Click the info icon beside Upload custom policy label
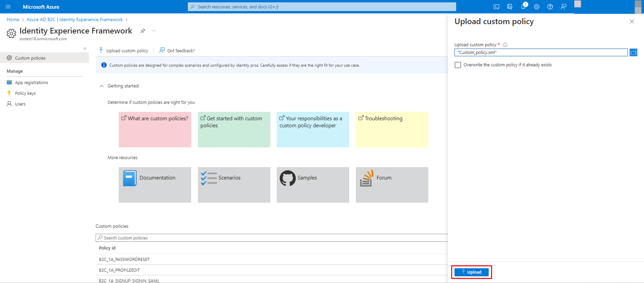644x283 pixels. pos(505,45)
